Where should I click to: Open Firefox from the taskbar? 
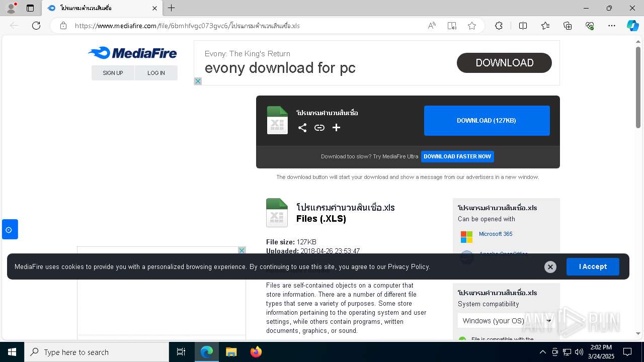[x=256, y=352]
